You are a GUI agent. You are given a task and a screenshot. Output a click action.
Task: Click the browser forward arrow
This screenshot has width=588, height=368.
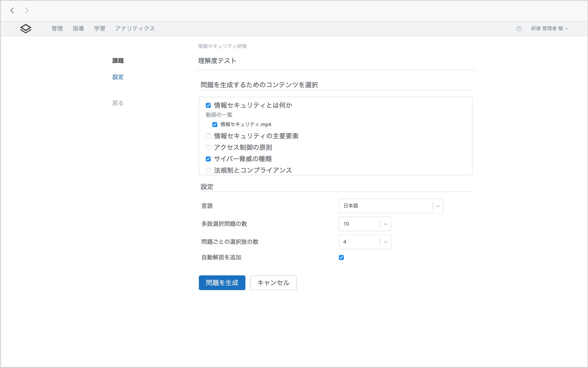tap(27, 11)
